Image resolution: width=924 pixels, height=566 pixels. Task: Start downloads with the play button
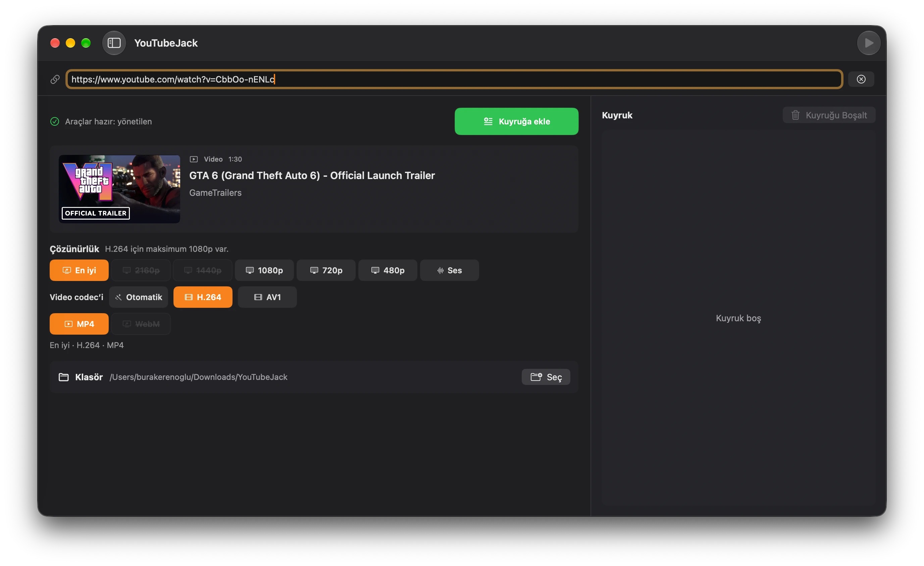869,43
